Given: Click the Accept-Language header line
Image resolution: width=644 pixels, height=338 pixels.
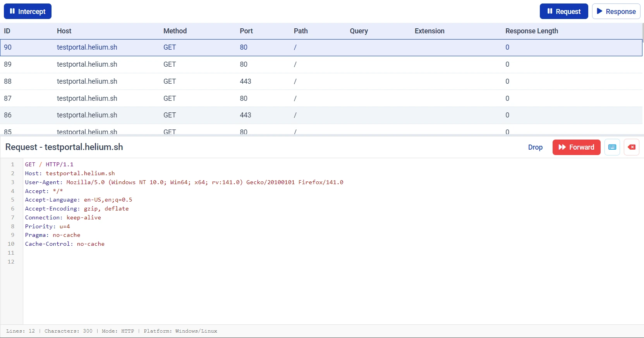Looking at the screenshot, I should pyautogui.click(x=79, y=200).
